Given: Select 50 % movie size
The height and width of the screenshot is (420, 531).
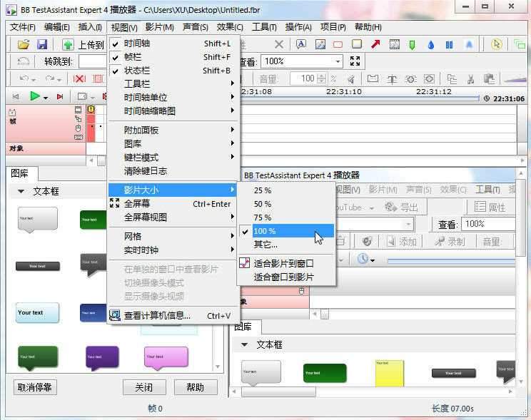Looking at the screenshot, I should [263, 204].
